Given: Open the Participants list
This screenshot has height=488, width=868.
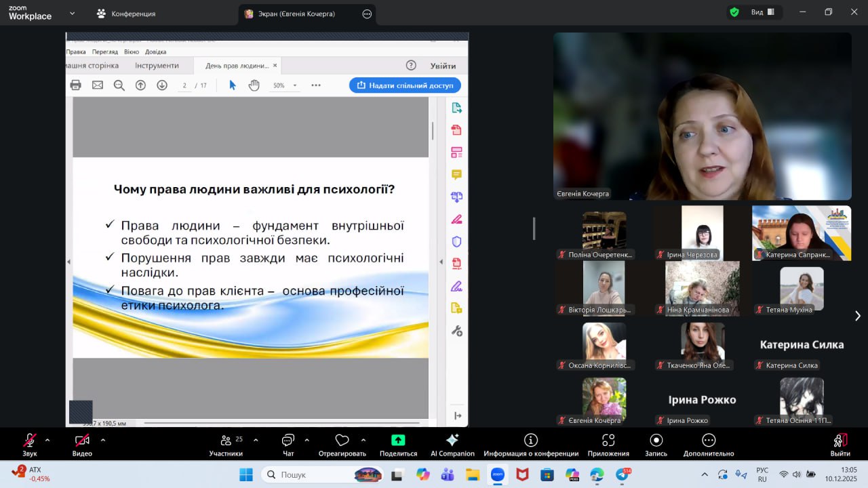Looking at the screenshot, I should tap(226, 441).
